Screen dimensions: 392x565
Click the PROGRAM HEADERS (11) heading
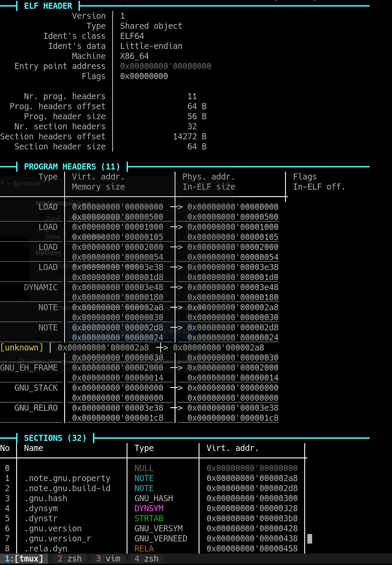(72, 166)
